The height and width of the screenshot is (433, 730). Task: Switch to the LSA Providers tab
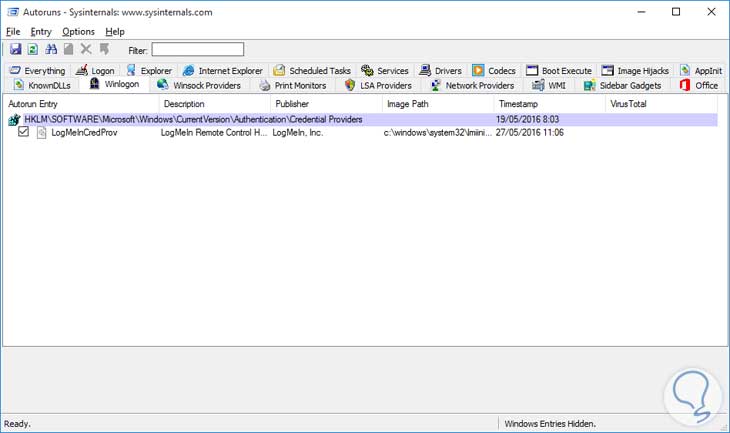[379, 85]
